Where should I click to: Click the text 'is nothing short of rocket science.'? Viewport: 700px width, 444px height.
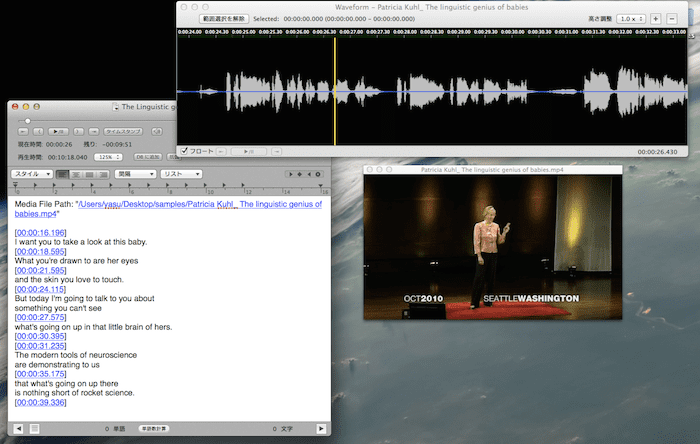click(x=75, y=393)
